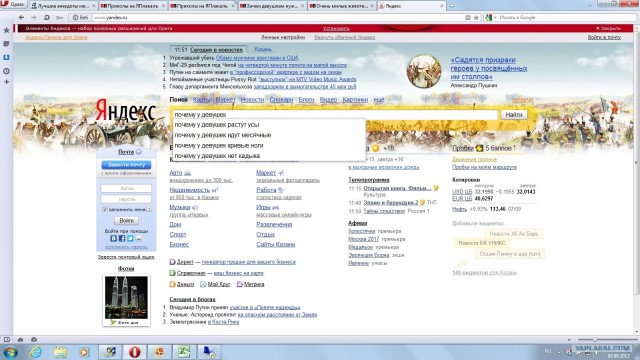The height and width of the screenshot is (360, 640).
Task: Open the Музыка category link
Action: pyautogui.click(x=180, y=207)
